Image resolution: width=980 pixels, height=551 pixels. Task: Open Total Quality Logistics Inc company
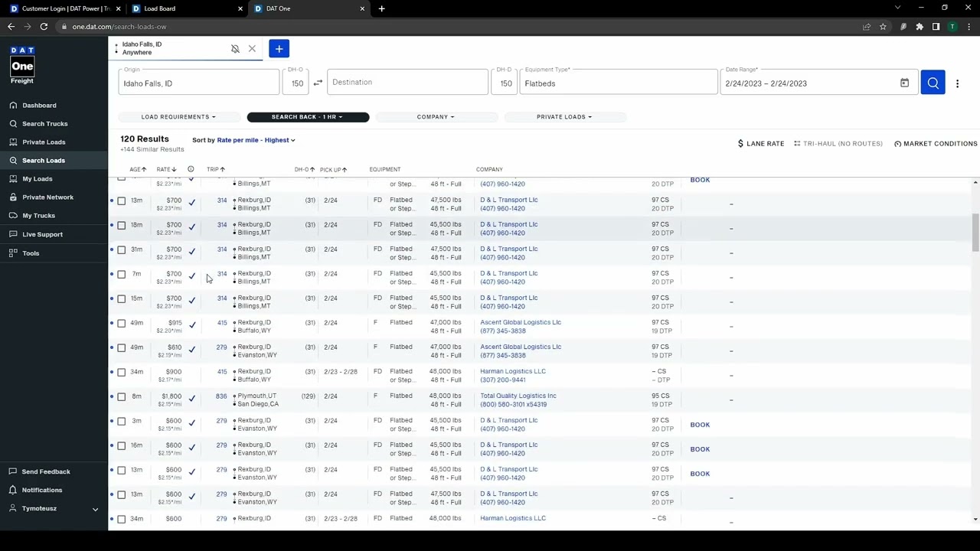(x=518, y=396)
